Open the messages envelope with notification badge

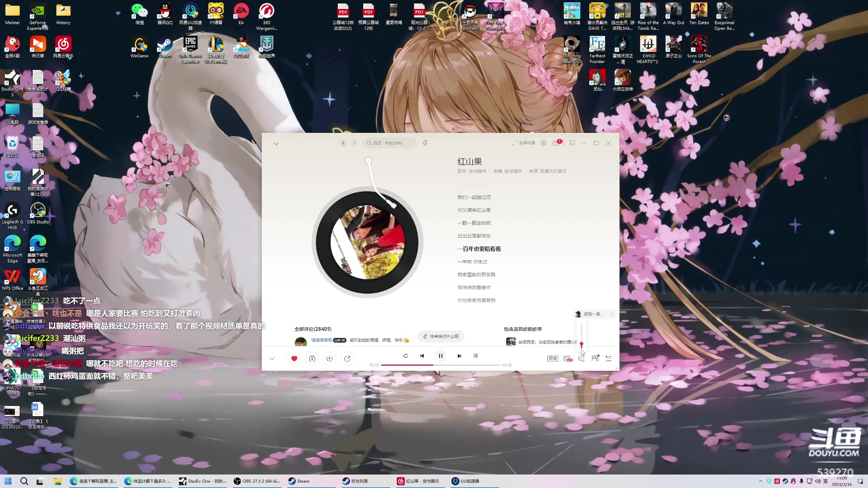pos(557,143)
